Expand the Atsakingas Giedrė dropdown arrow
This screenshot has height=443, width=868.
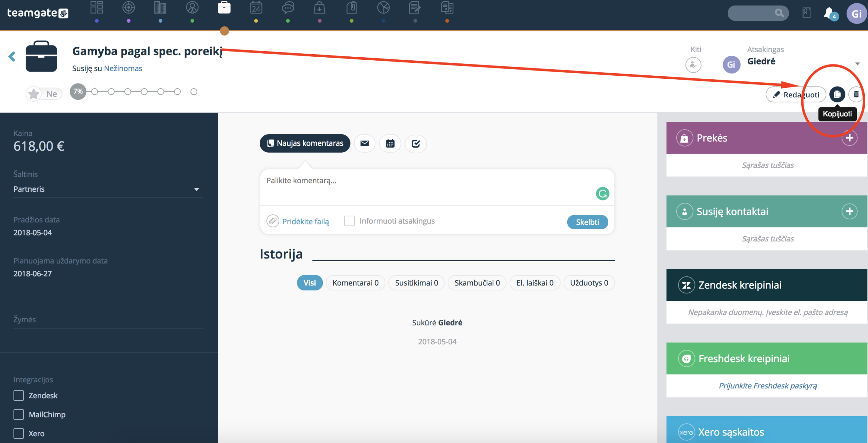coord(857,64)
